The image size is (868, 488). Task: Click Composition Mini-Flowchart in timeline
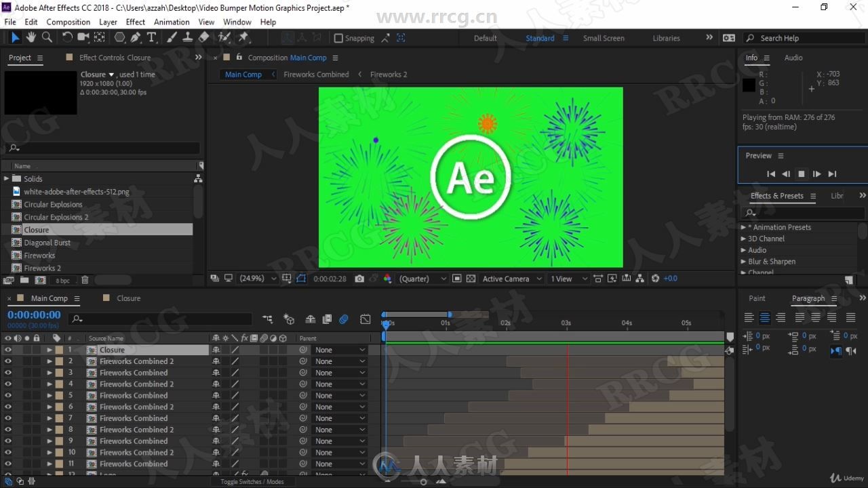[268, 319]
